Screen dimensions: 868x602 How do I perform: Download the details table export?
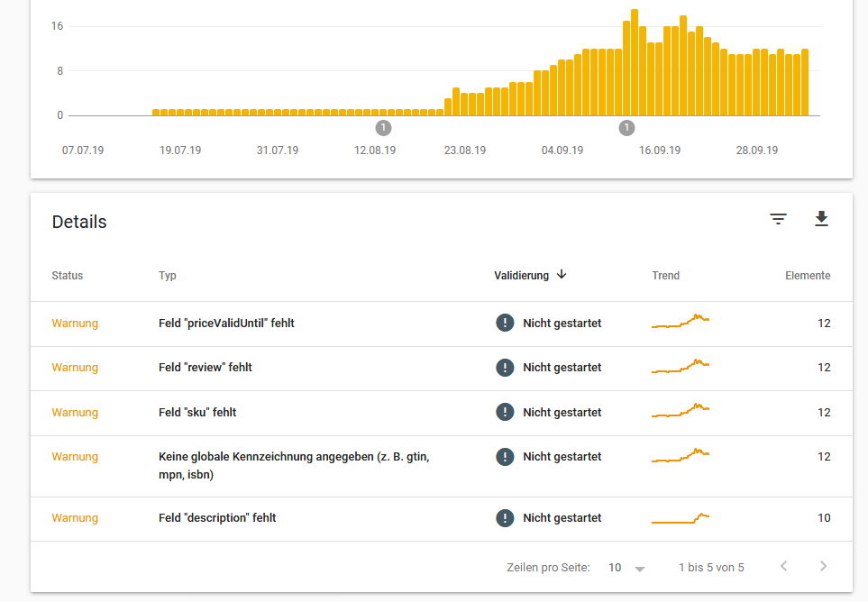tap(820, 219)
